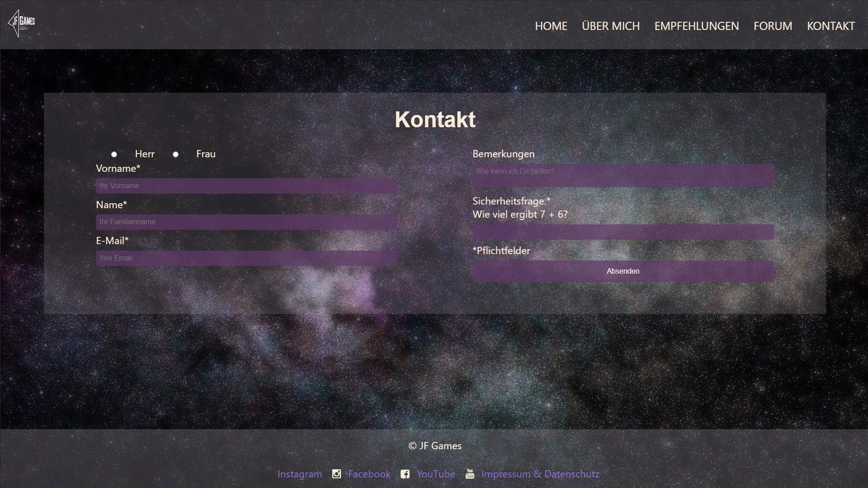This screenshot has height=488, width=868.
Task: Click the Facebook f icon
Action: click(405, 474)
